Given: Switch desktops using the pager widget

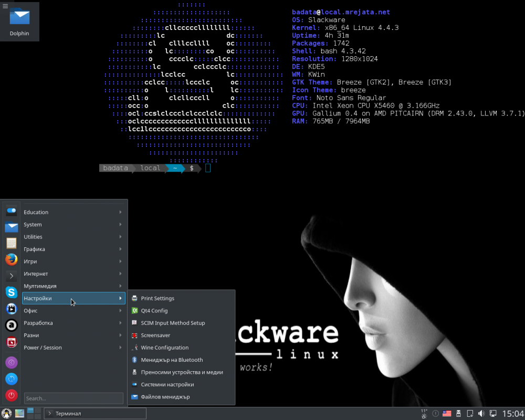Looking at the screenshot, I should coord(34,414).
